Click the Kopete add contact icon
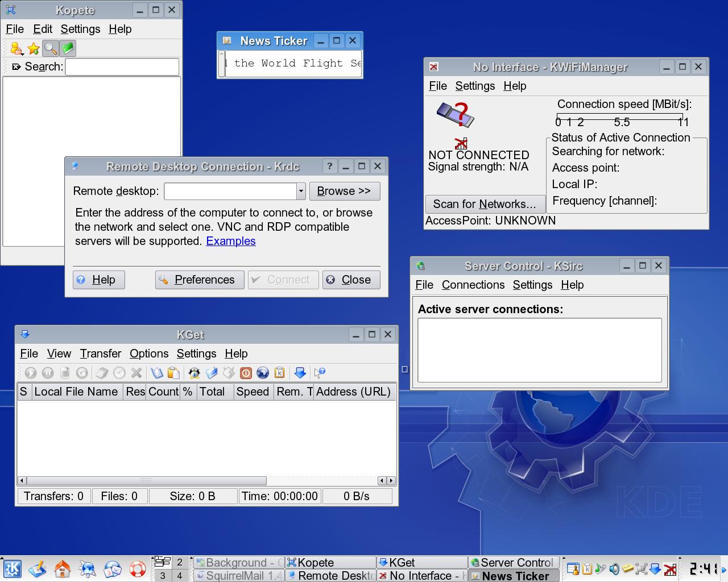 coord(16,49)
